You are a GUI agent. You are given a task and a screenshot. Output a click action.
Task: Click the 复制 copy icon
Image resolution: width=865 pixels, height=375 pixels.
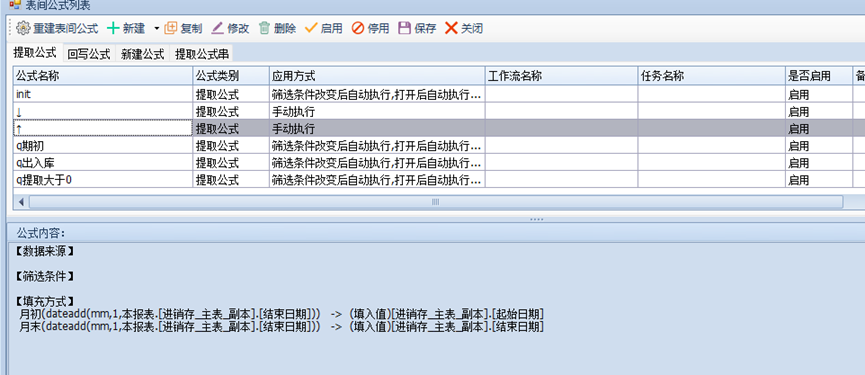click(171, 28)
